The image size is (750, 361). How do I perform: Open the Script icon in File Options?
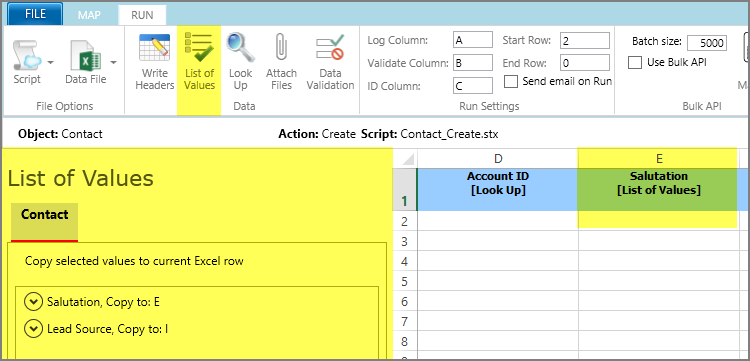(x=27, y=55)
